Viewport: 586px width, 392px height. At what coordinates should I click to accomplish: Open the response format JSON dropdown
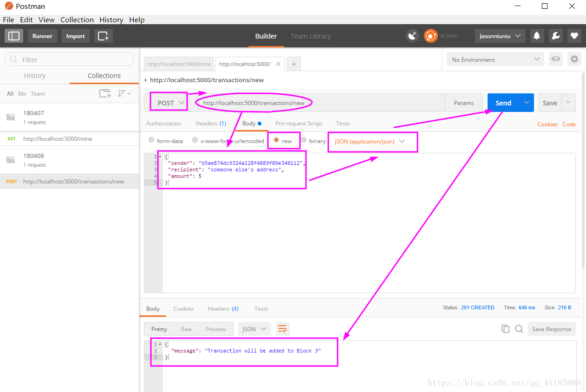coord(254,329)
